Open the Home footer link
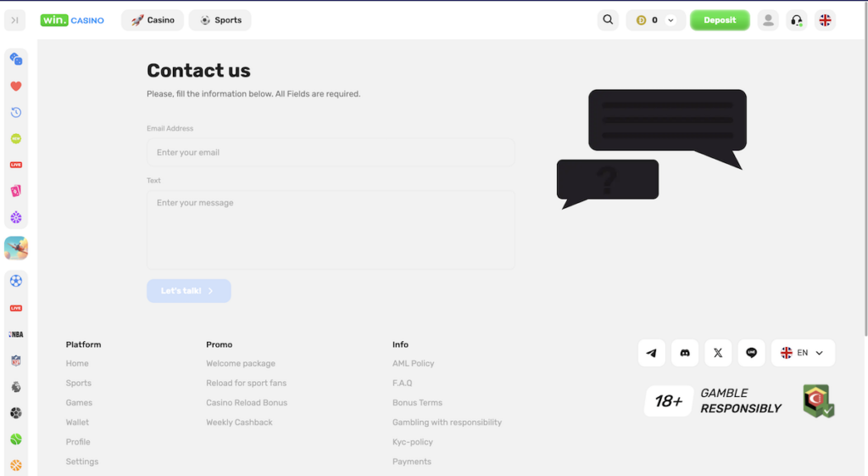This screenshot has width=868, height=476. [77, 363]
